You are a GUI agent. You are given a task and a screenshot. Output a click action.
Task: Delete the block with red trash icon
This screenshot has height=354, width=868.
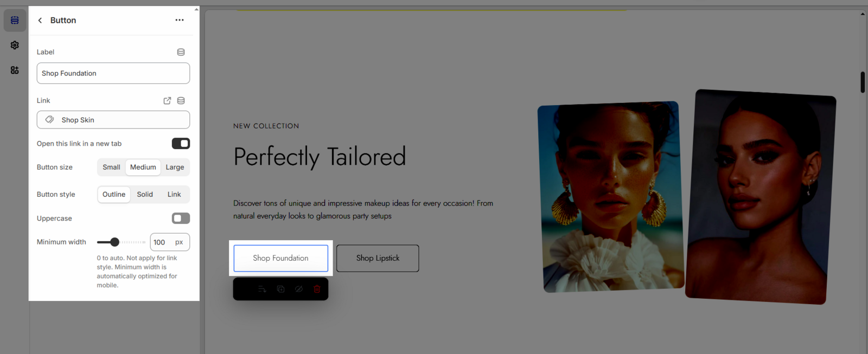317,289
